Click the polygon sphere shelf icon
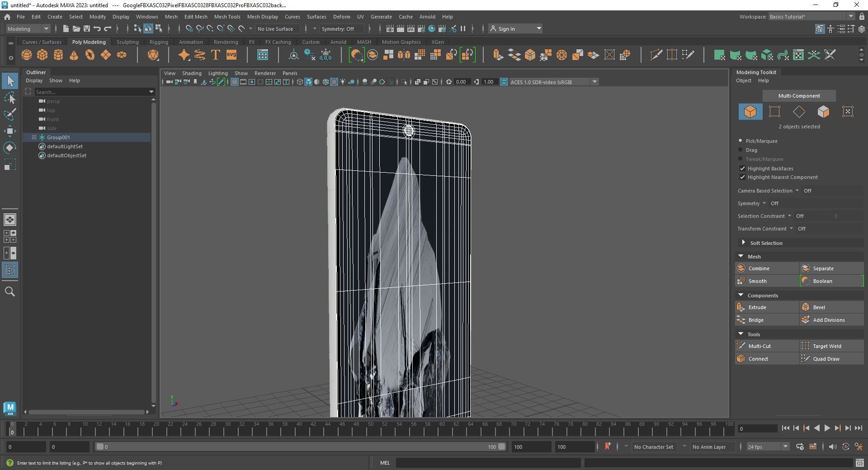Viewport: 868px width, 470px height. coord(27,55)
